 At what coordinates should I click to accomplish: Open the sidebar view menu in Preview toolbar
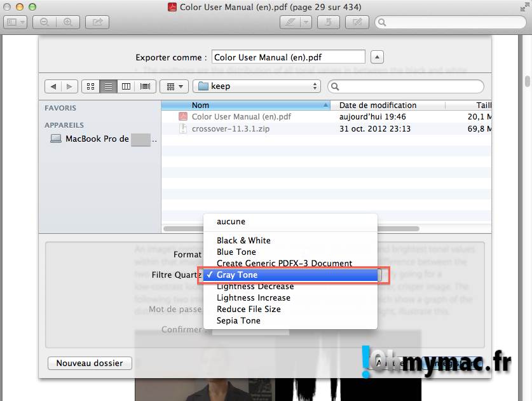pyautogui.click(x=15, y=22)
